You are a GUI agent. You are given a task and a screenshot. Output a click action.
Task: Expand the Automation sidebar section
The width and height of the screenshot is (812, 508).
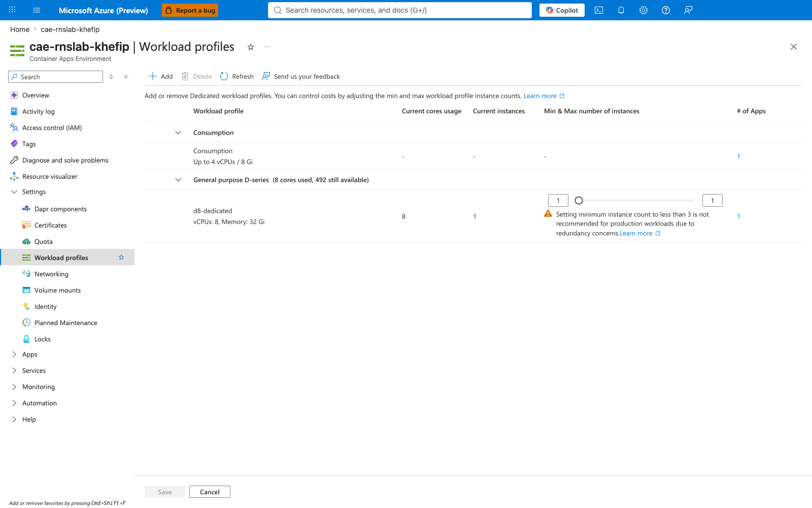(x=14, y=403)
